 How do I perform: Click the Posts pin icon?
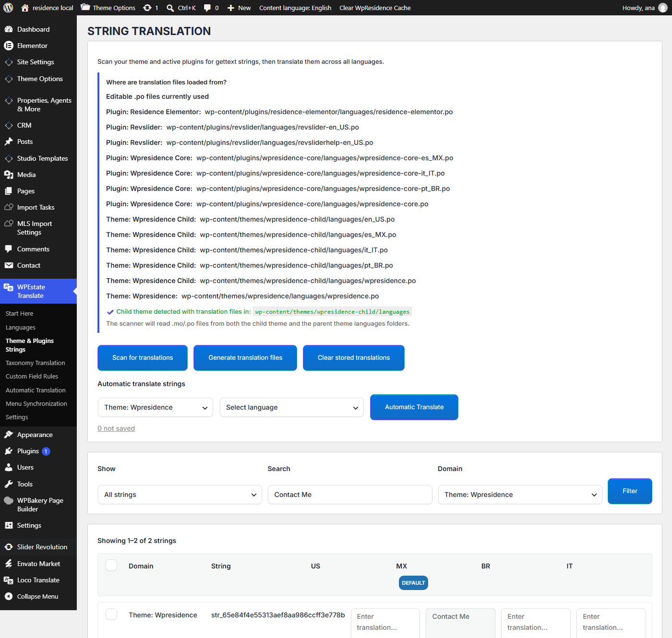[9, 142]
